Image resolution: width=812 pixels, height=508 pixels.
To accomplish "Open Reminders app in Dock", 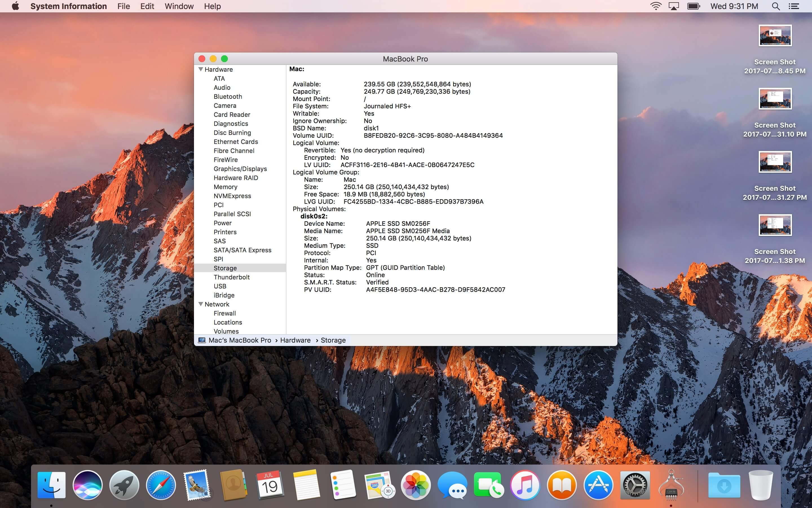I will [343, 485].
